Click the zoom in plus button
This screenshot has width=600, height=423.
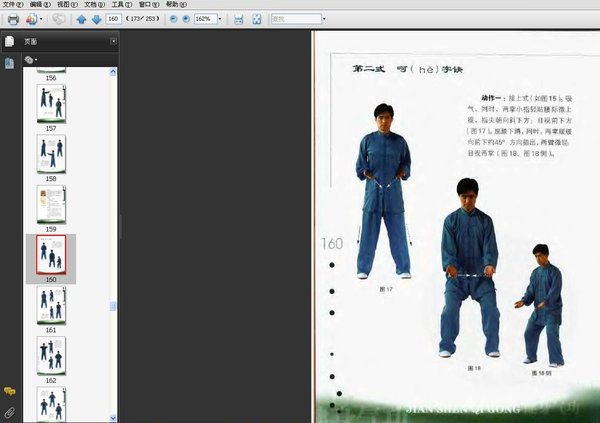[x=186, y=19]
